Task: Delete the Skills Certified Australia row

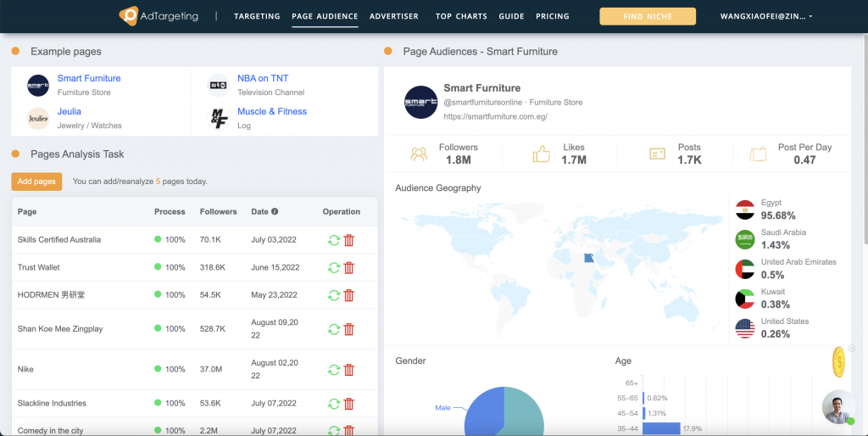Action: click(x=348, y=240)
